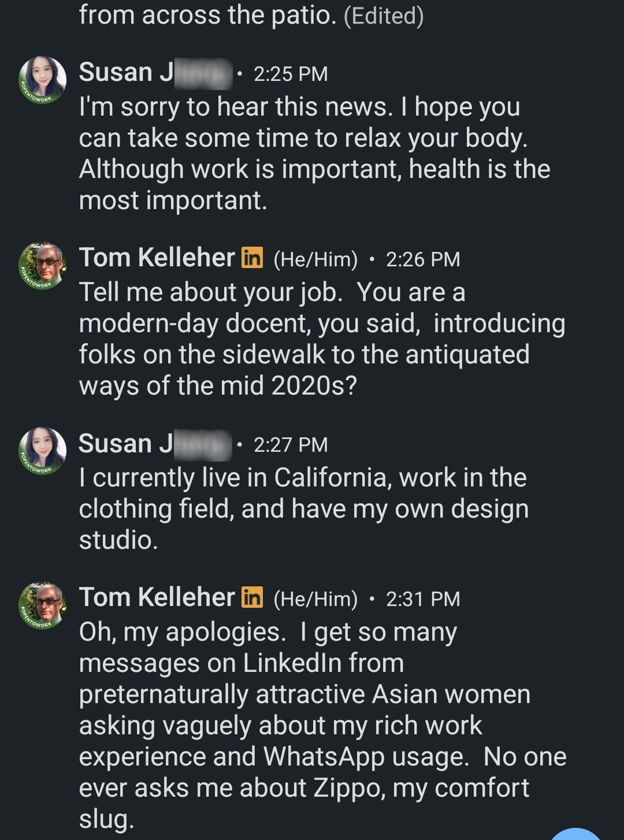Open Susan's profile photo at 2:25 PM
Image resolution: width=624 pixels, height=840 pixels.
(x=43, y=80)
